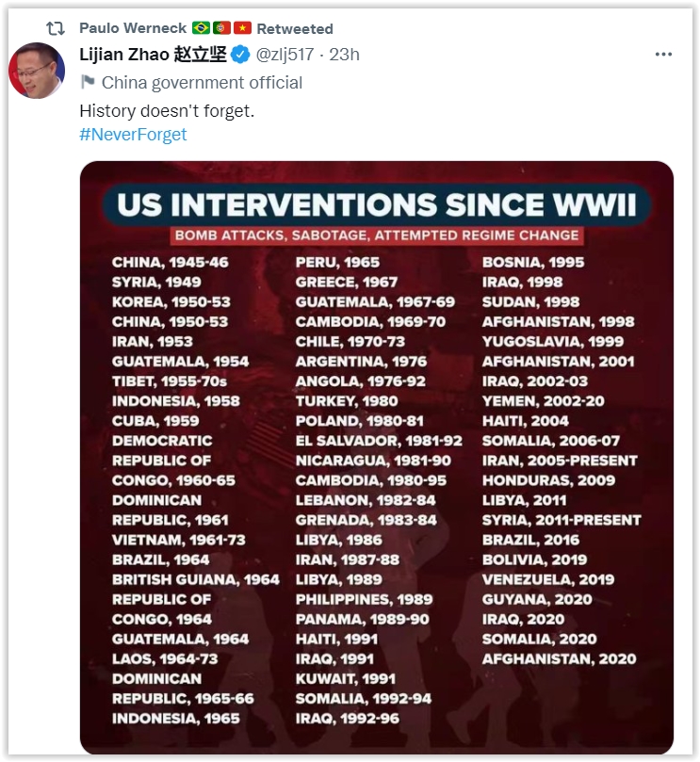Click the Brazil flag emoji
This screenshot has height=762, width=700.
[201, 28]
